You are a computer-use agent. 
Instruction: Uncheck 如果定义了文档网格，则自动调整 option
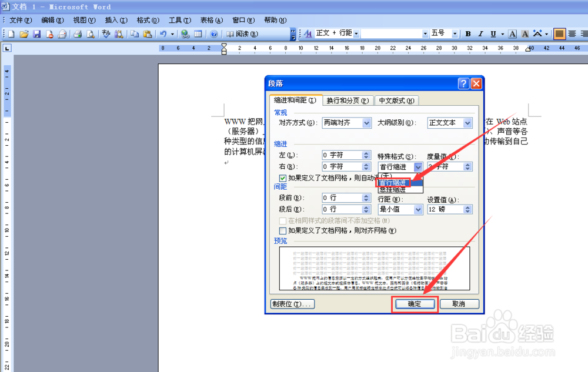(x=283, y=178)
